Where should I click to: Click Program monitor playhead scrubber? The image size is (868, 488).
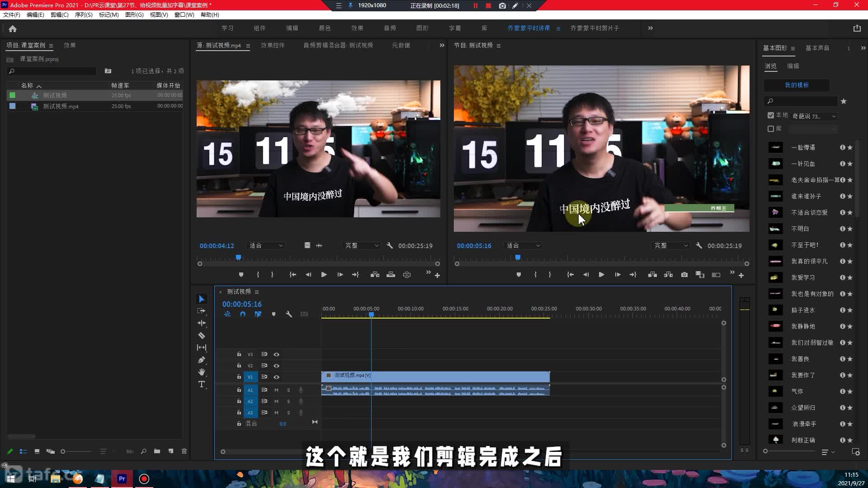[518, 258]
